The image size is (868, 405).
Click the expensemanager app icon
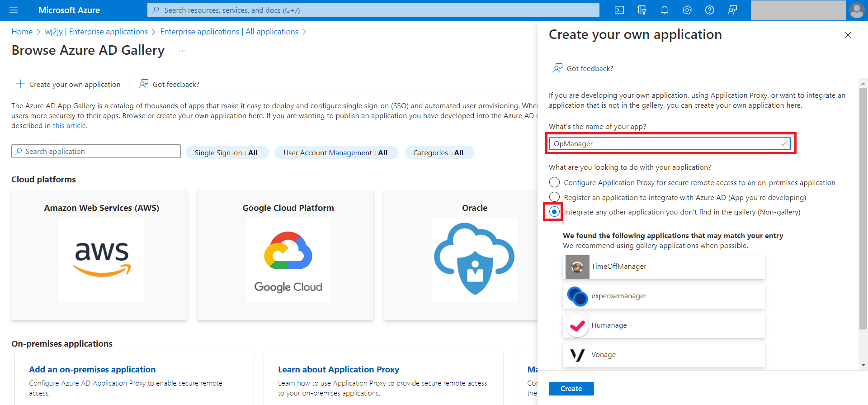[x=577, y=296]
